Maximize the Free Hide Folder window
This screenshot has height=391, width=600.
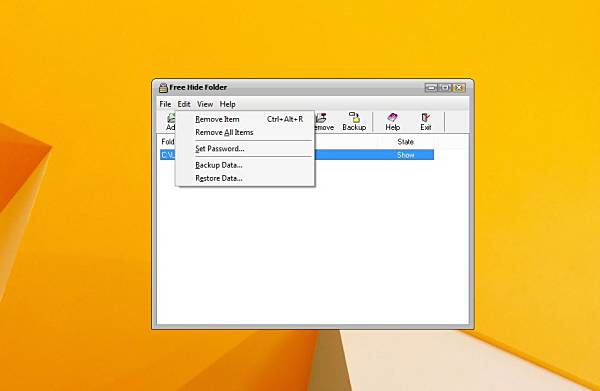click(445, 88)
